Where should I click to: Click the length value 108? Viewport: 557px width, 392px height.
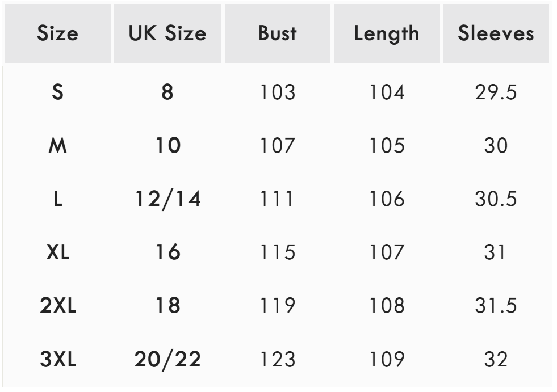387,306
